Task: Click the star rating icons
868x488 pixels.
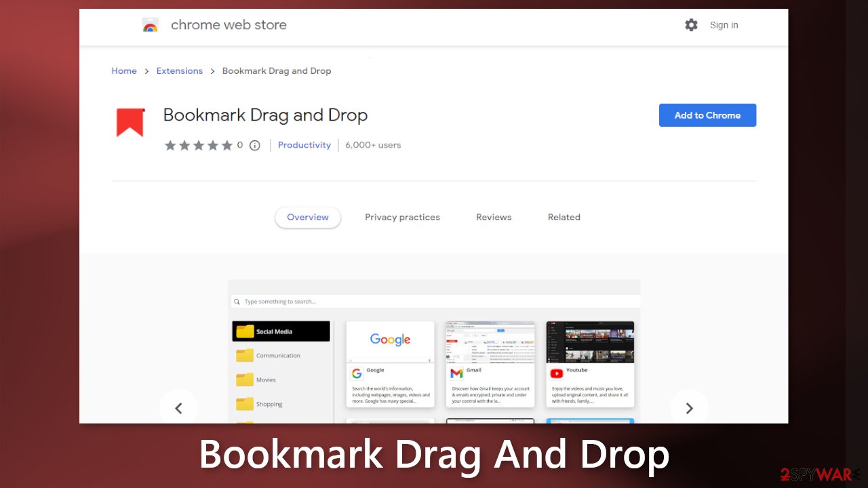Action: click(198, 145)
